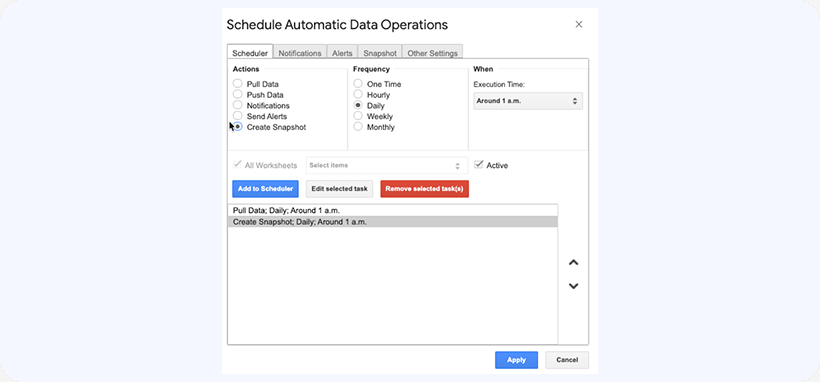Click the Edit selected task button
This screenshot has height=382, width=820.
(339, 189)
